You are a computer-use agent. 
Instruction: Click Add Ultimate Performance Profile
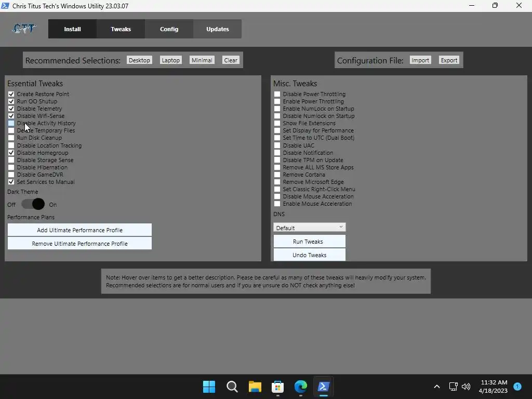point(79,230)
